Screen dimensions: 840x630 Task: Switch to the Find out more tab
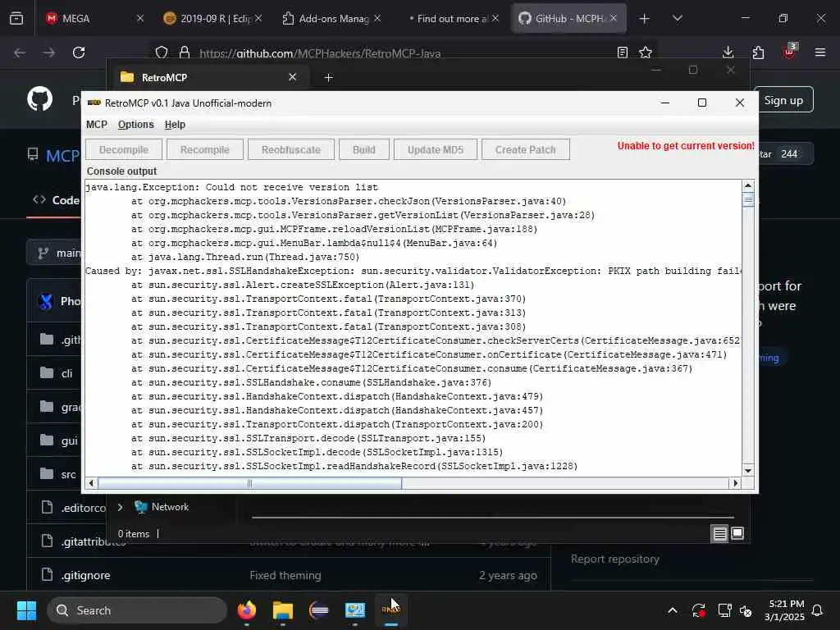click(450, 18)
